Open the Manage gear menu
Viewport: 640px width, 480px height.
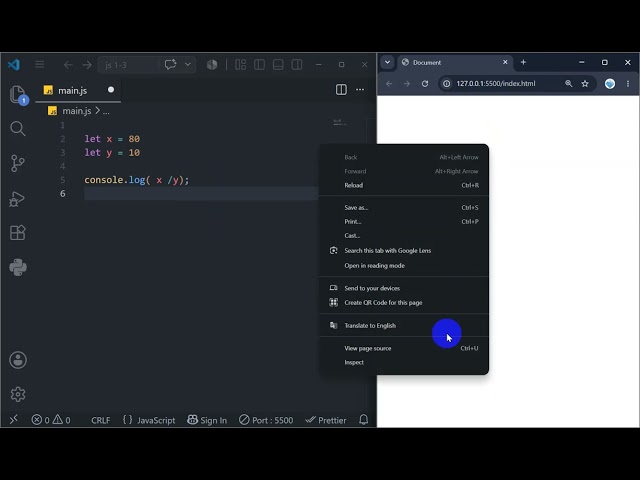(18, 394)
